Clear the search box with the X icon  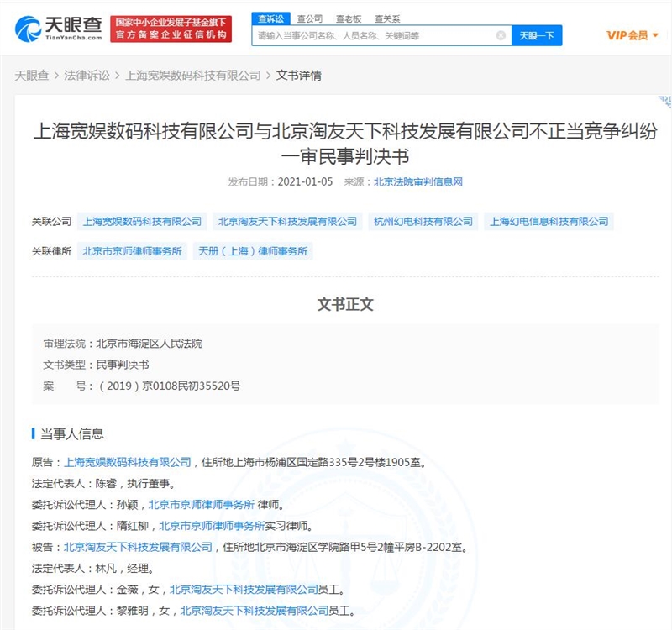pyautogui.click(x=501, y=35)
